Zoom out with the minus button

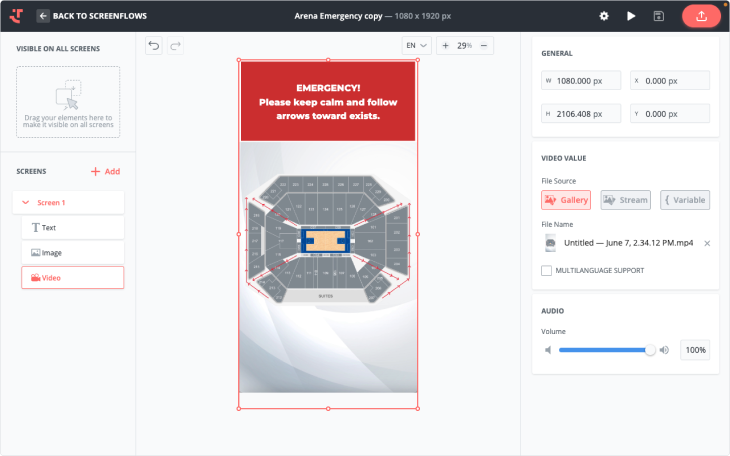pos(484,46)
